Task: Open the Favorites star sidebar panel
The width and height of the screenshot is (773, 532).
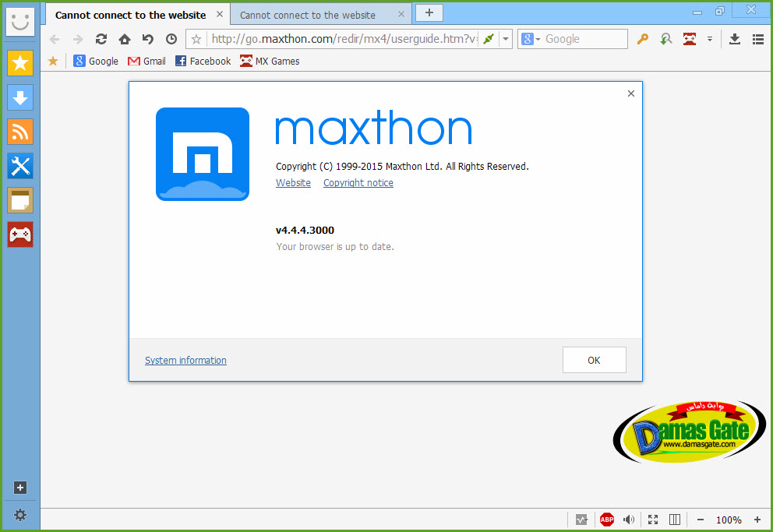Action: 20,63
